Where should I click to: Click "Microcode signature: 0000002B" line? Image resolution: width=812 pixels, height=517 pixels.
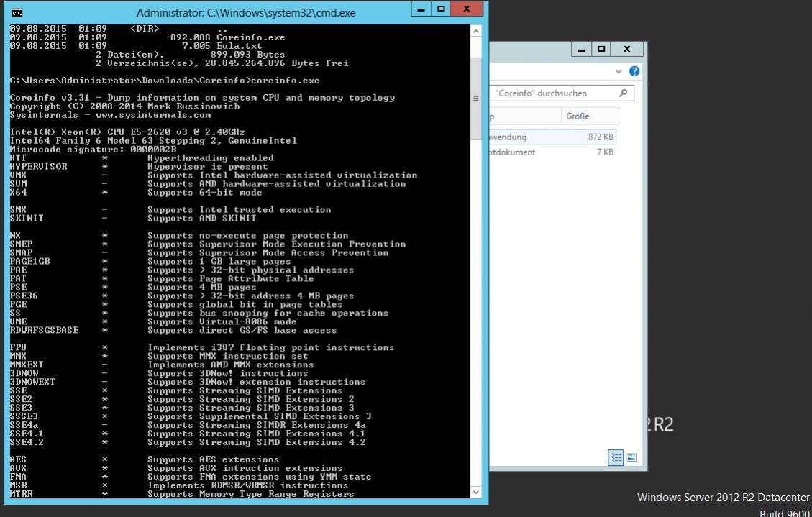pos(93,150)
